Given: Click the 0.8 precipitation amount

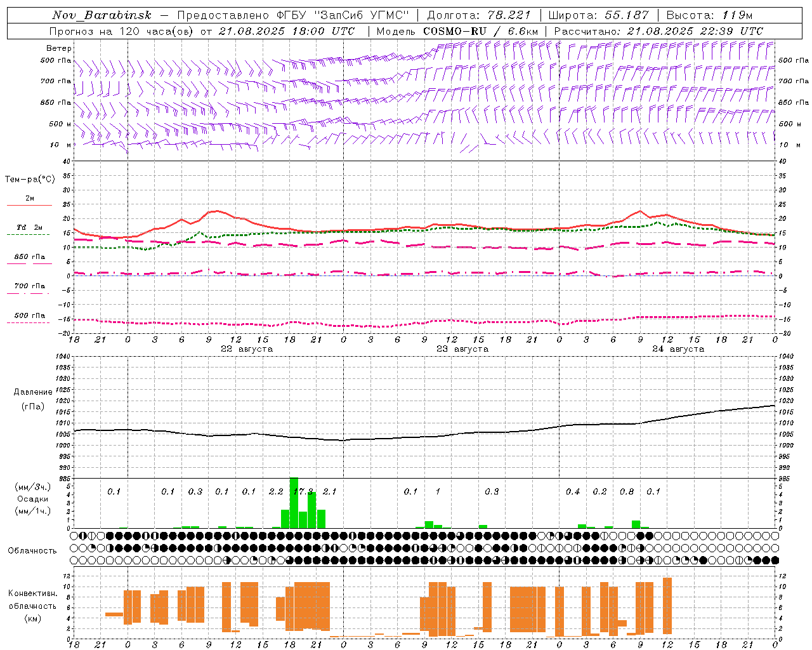Looking at the screenshot, I should pyautogui.click(x=627, y=492).
